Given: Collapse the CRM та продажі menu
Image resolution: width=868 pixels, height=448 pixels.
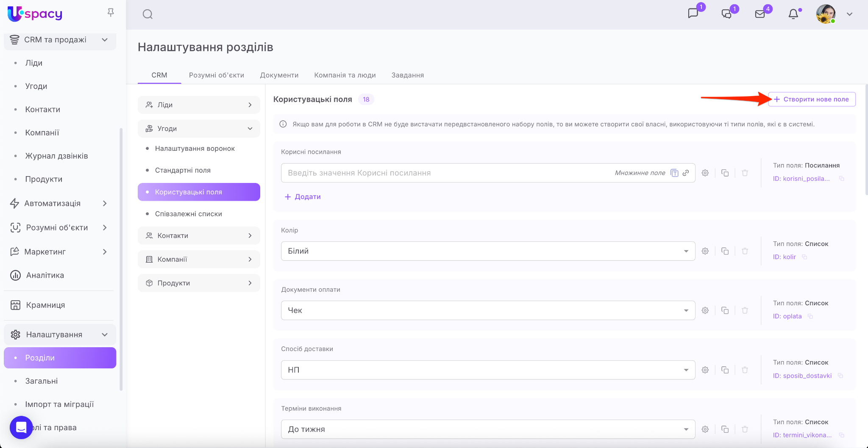Looking at the screenshot, I should pos(104,40).
